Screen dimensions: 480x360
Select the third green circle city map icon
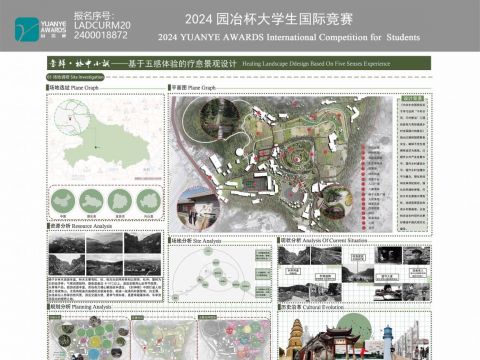[120, 200]
